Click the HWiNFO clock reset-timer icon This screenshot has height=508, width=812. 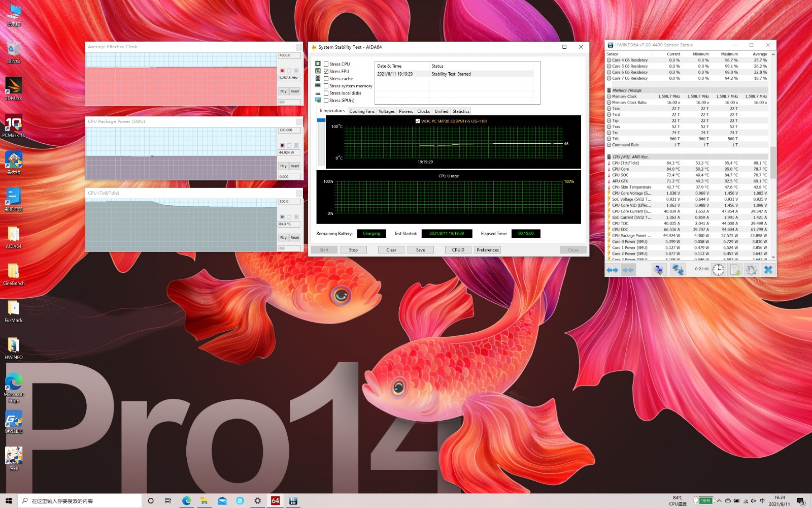[x=718, y=270]
